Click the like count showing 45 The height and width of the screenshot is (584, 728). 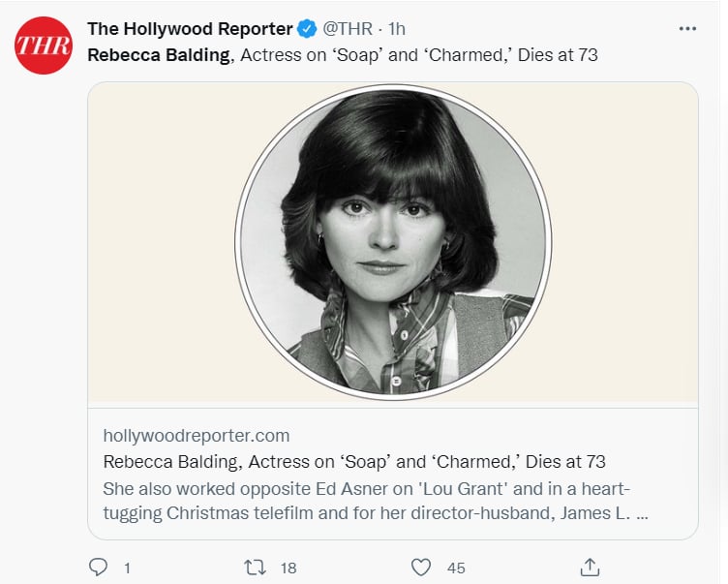click(455, 568)
